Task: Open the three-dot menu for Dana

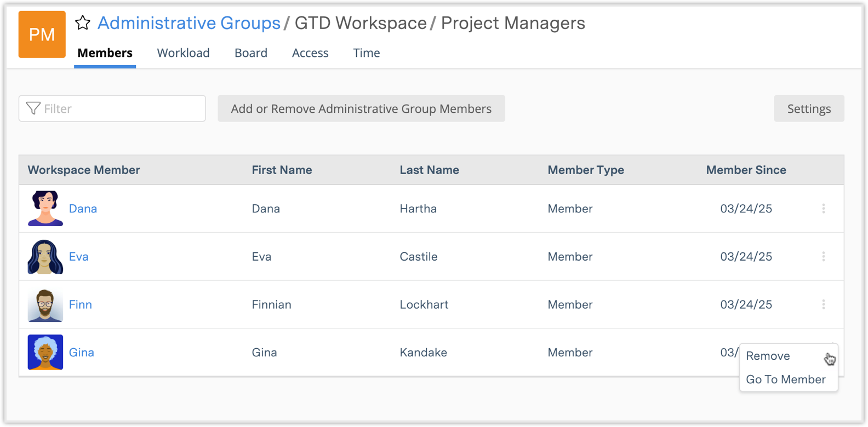Action: pos(823,209)
